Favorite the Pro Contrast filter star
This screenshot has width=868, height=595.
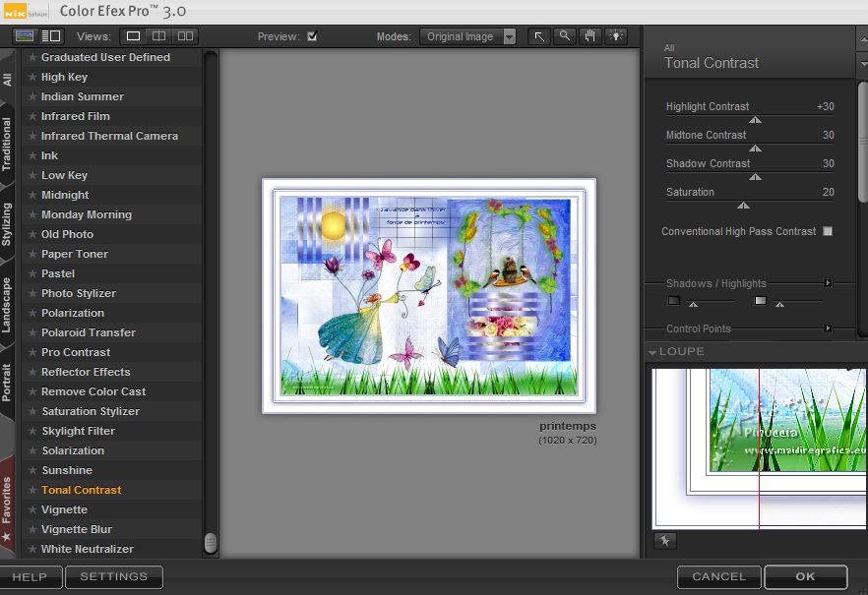32,352
